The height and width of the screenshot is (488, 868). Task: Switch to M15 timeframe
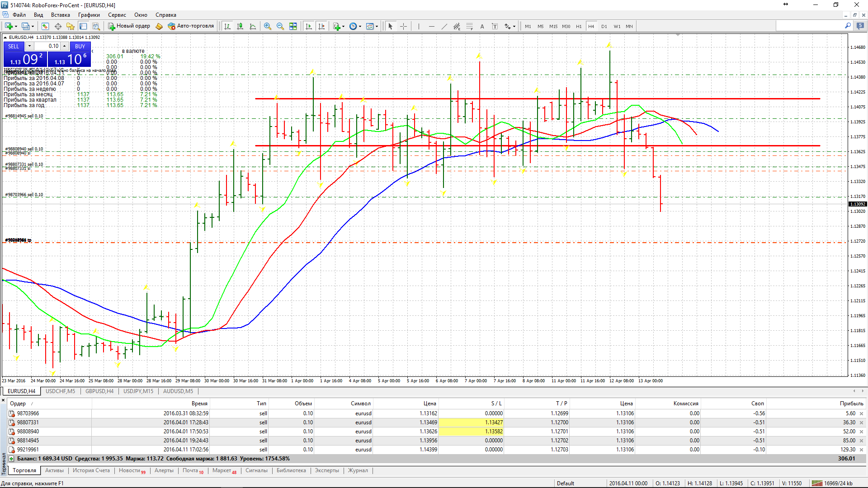pos(553,26)
